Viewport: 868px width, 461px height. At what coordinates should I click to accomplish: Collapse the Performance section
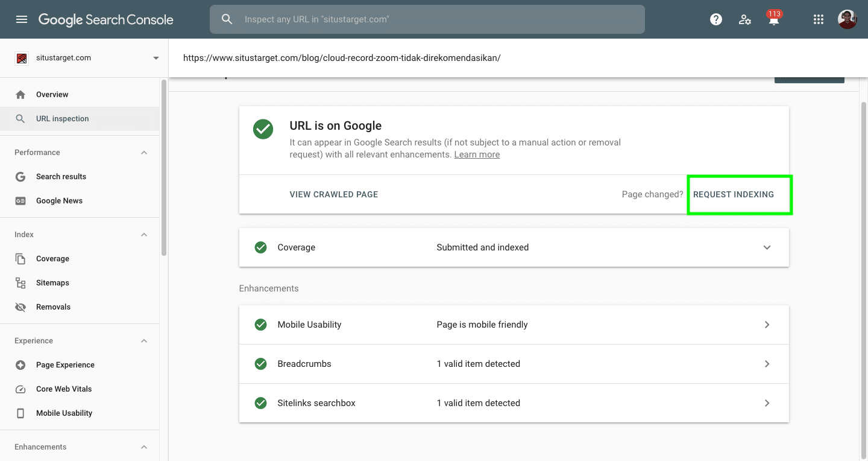[x=144, y=153]
